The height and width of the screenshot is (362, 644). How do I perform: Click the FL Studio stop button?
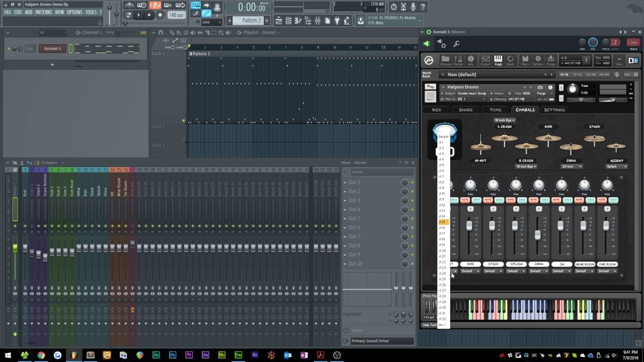pyautogui.click(x=149, y=15)
